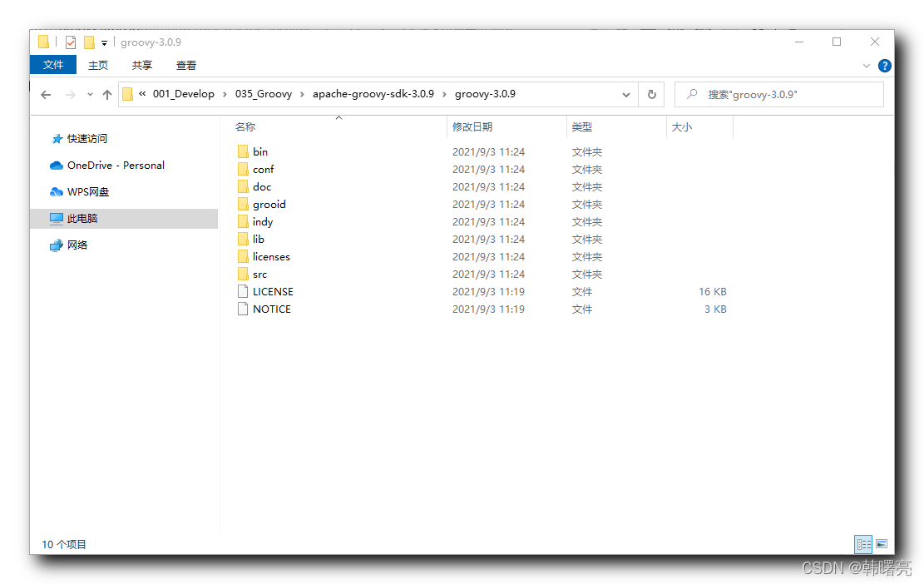Open the OneDrive - Personal location

coord(107,166)
